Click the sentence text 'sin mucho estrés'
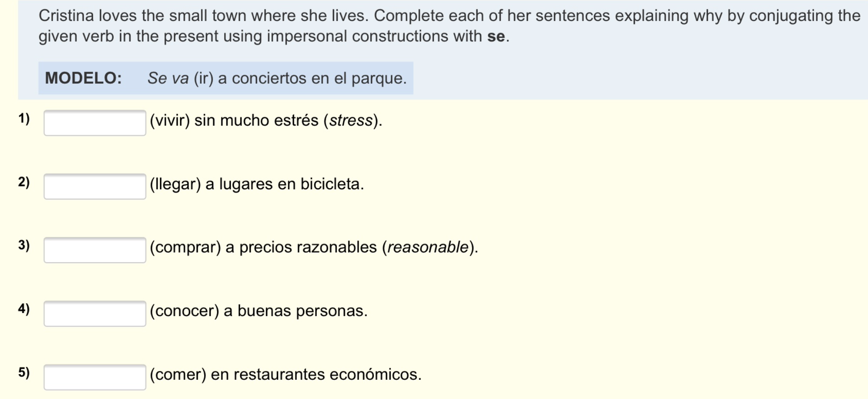The height and width of the screenshot is (399, 868). (256, 121)
